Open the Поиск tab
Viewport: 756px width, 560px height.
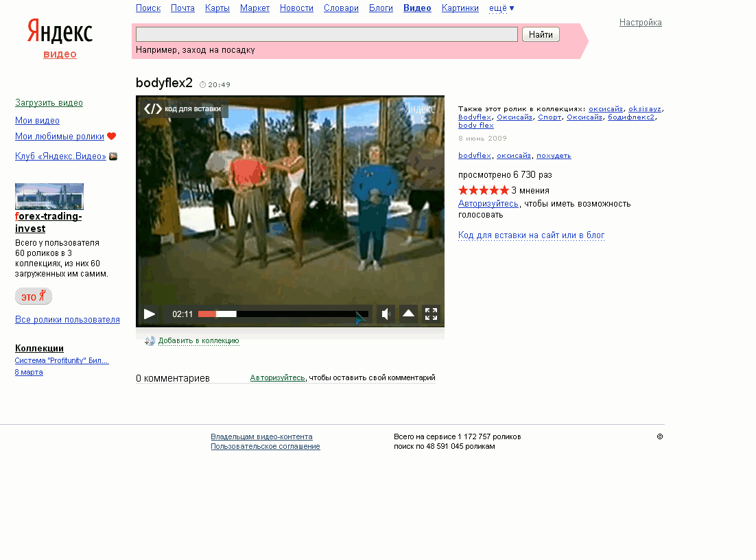(x=148, y=8)
